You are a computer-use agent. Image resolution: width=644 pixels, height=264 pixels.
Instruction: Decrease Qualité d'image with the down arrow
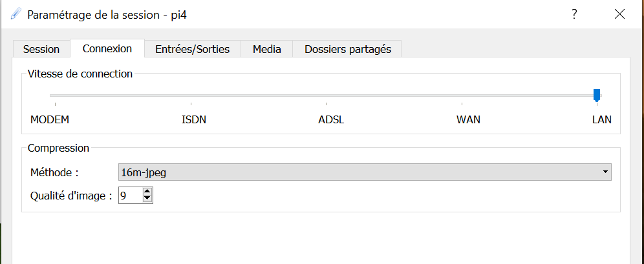pos(147,199)
